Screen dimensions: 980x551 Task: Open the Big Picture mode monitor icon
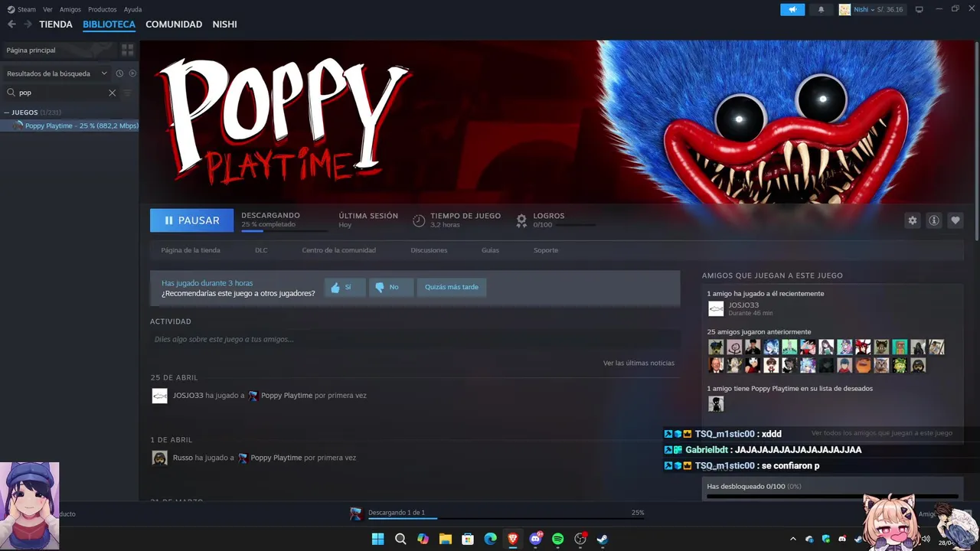(919, 9)
